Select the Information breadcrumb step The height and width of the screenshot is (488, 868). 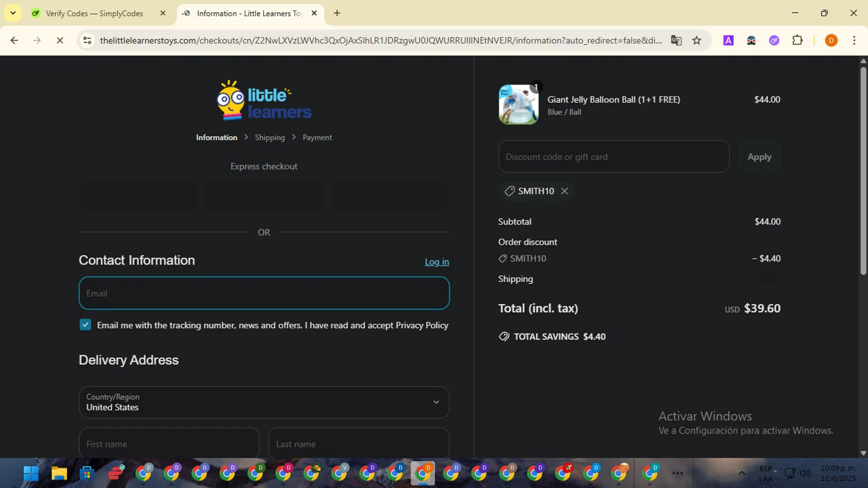click(216, 138)
